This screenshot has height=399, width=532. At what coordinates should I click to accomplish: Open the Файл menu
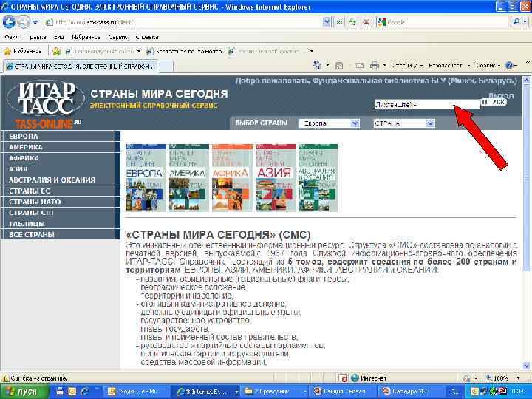click(12, 37)
